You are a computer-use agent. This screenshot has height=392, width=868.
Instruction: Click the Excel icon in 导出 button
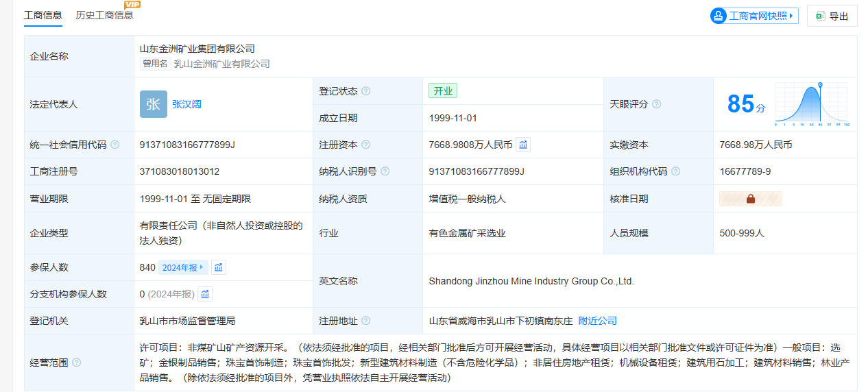[x=820, y=16]
